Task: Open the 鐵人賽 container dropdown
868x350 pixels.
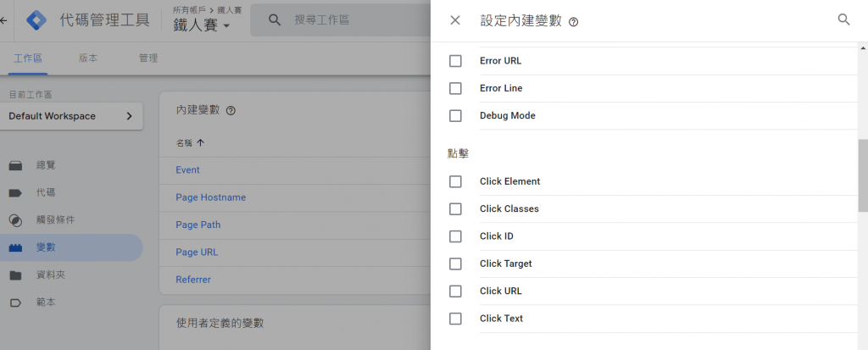Action: click(x=202, y=26)
